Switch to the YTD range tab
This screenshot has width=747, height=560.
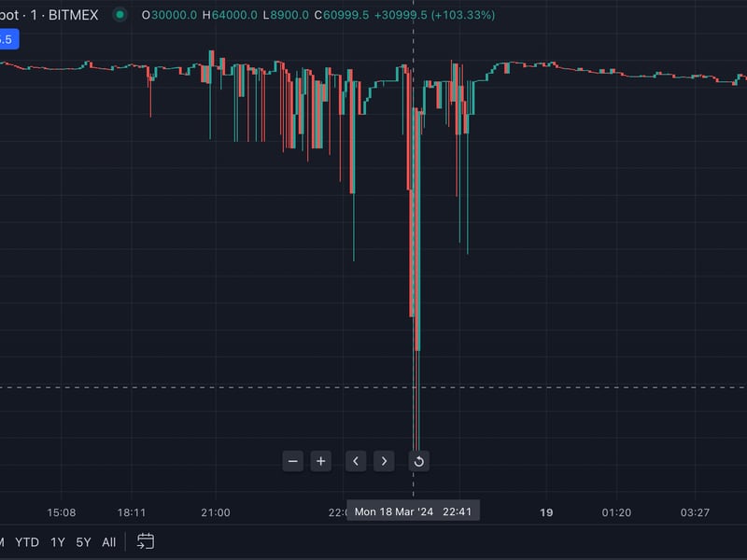[x=29, y=540]
